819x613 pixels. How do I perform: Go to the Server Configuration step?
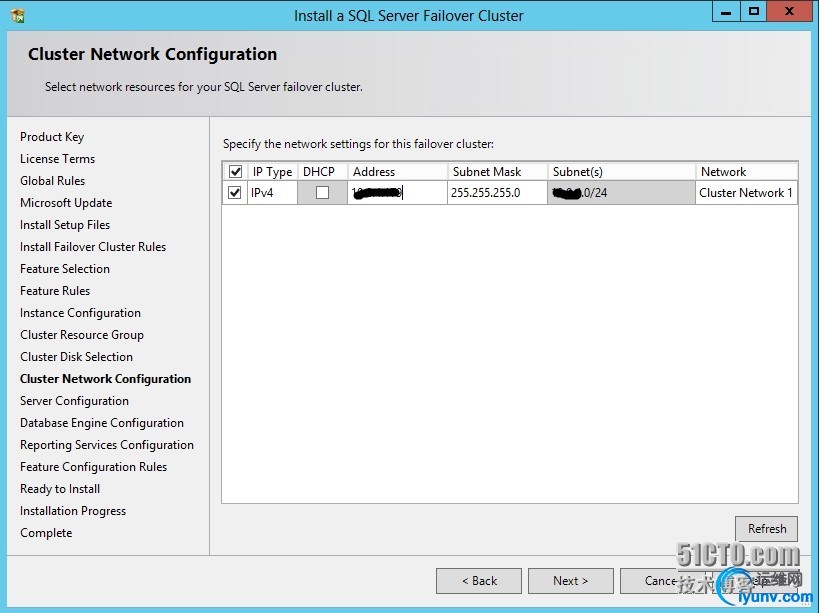pos(74,400)
